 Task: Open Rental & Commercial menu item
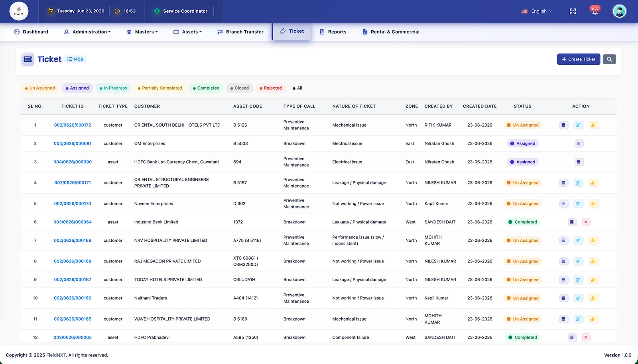pyautogui.click(x=391, y=32)
